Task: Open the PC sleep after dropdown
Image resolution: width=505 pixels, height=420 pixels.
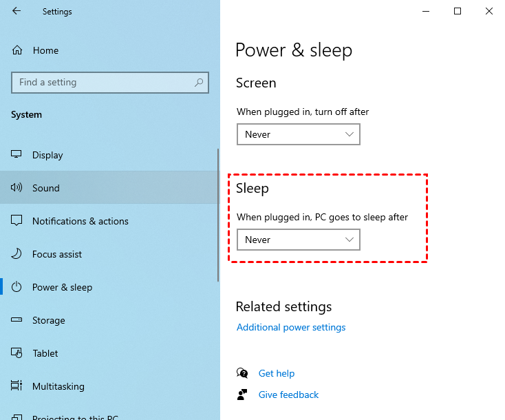Action: click(x=298, y=240)
